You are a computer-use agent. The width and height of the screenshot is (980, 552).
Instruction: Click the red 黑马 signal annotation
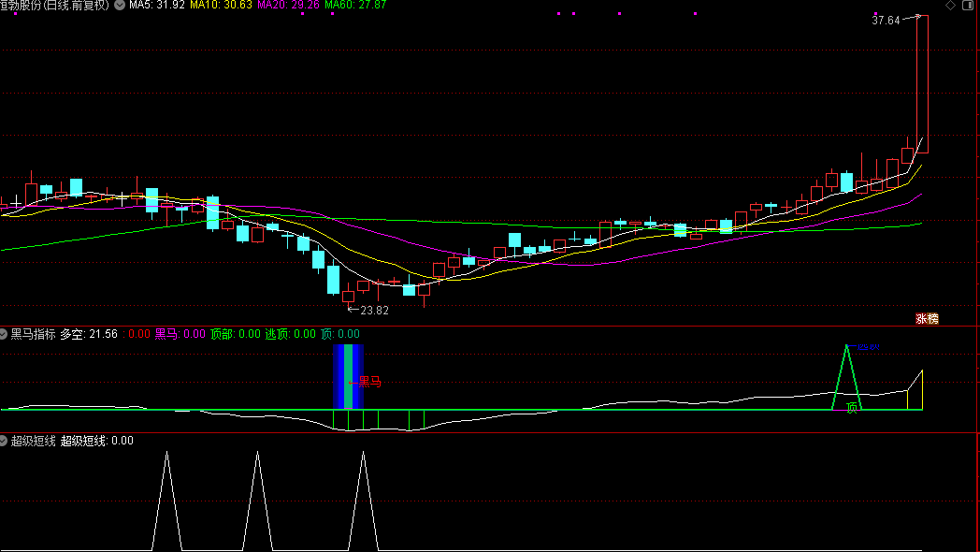(x=369, y=382)
